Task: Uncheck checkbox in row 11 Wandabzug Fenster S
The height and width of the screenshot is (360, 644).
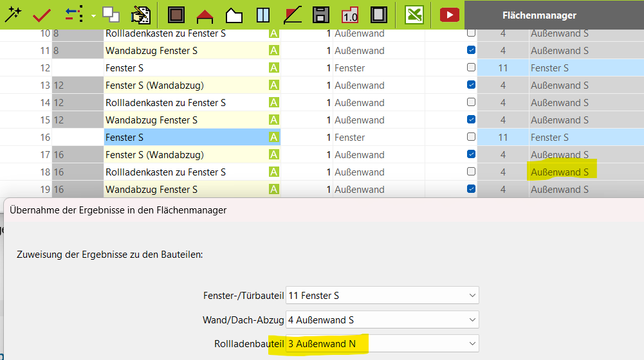Action: point(471,50)
